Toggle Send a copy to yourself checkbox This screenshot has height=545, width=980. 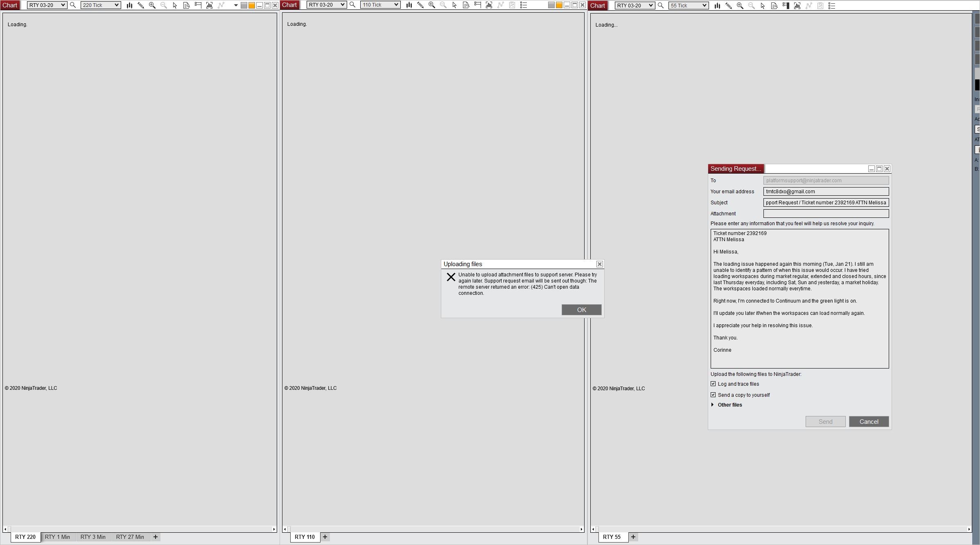[713, 395]
